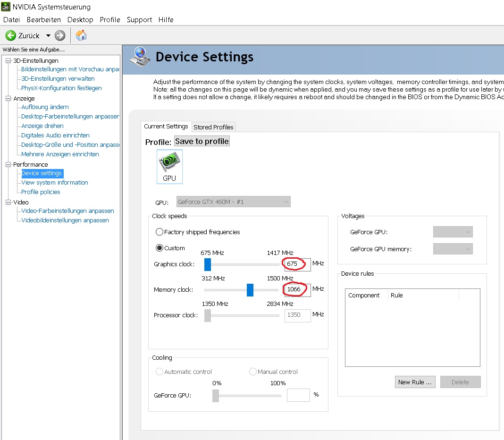Screen dimensions: 504x440
Task: Open the GPU selection dropdown
Action: tap(233, 202)
